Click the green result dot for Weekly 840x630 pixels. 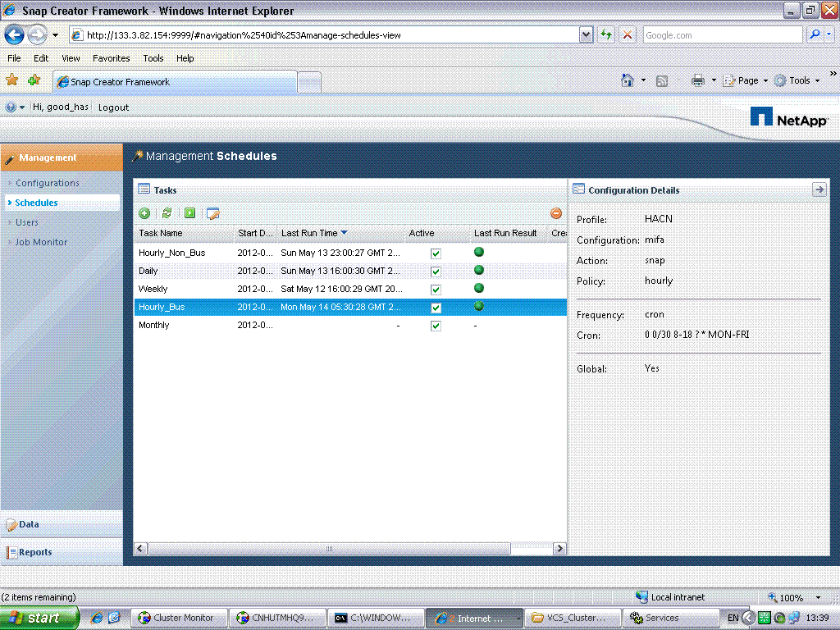479,288
